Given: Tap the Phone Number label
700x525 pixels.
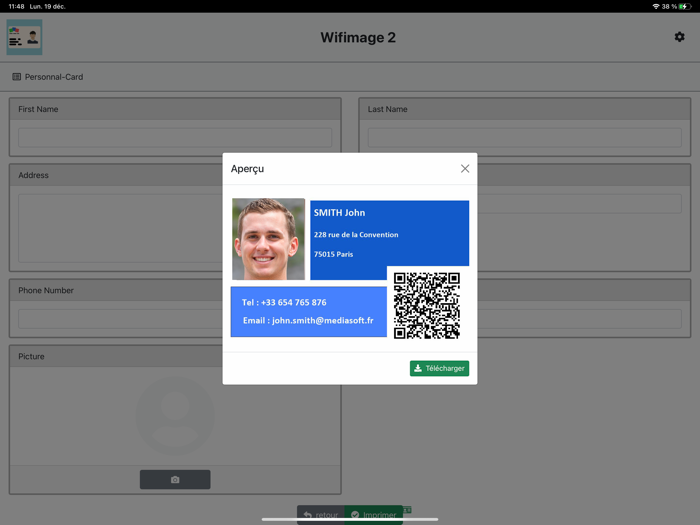Looking at the screenshot, I should [x=46, y=291].
